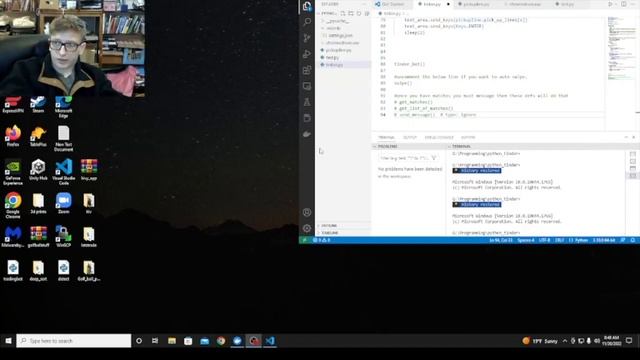
Task: Open the Testing flask view
Action: 307,102
